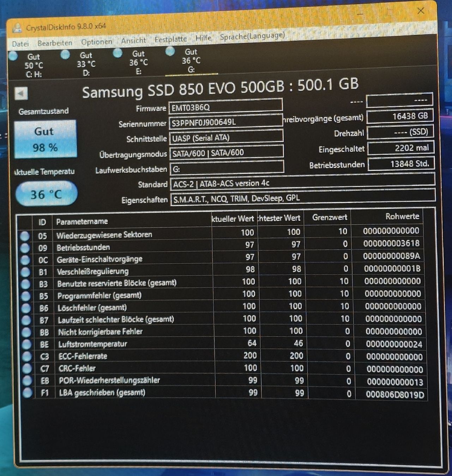Click the Firmware field EMT03B6Q
452x476 pixels.
tap(225, 106)
